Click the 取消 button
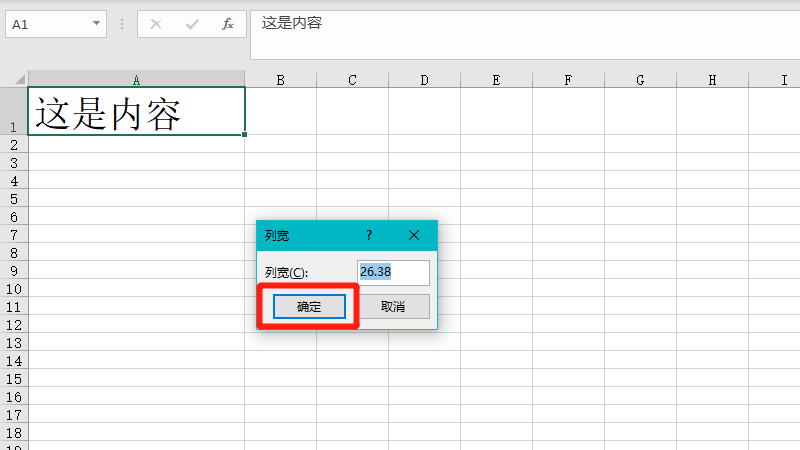 coord(393,307)
